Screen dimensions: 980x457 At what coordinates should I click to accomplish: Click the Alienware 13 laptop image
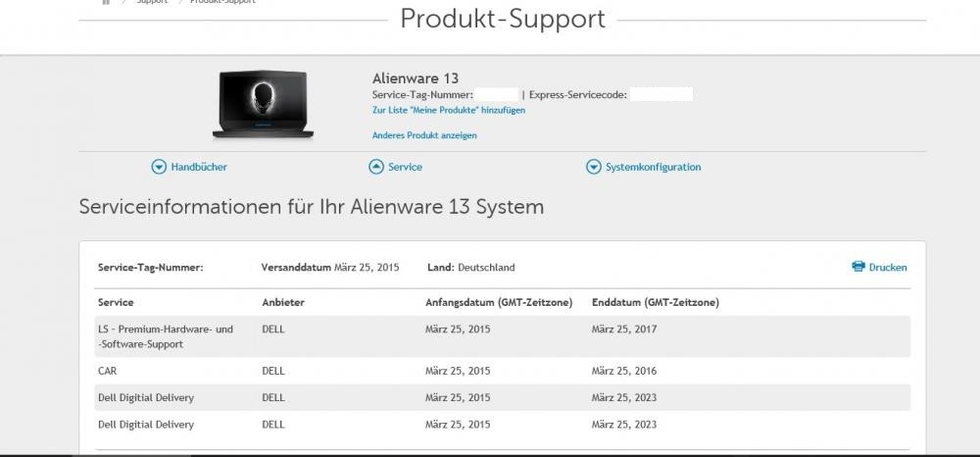264,103
